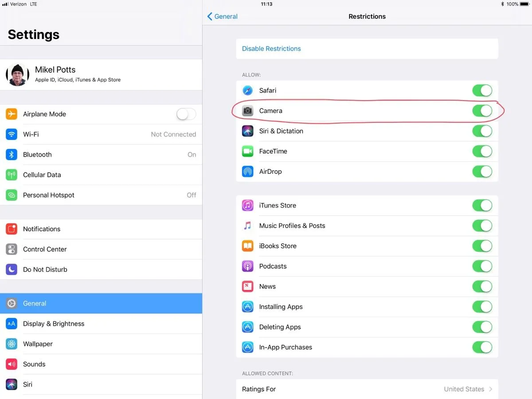532x399 pixels.
Task: Tap the Safari compass icon
Action: (247, 90)
